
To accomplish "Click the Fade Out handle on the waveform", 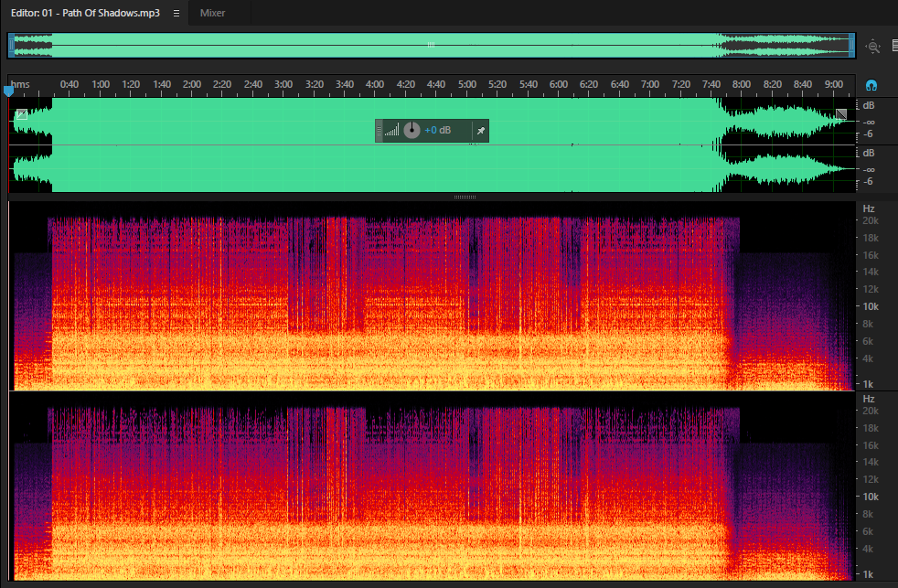I will pos(840,114).
